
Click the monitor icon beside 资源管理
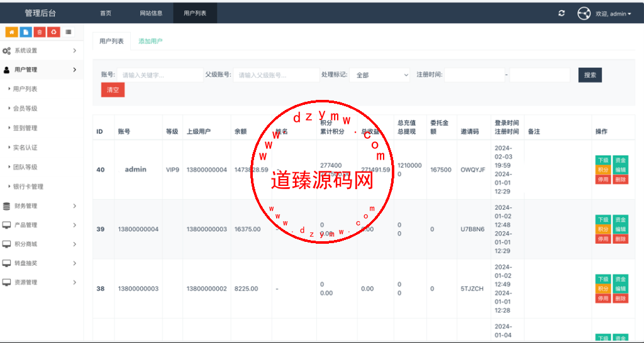(x=6, y=282)
